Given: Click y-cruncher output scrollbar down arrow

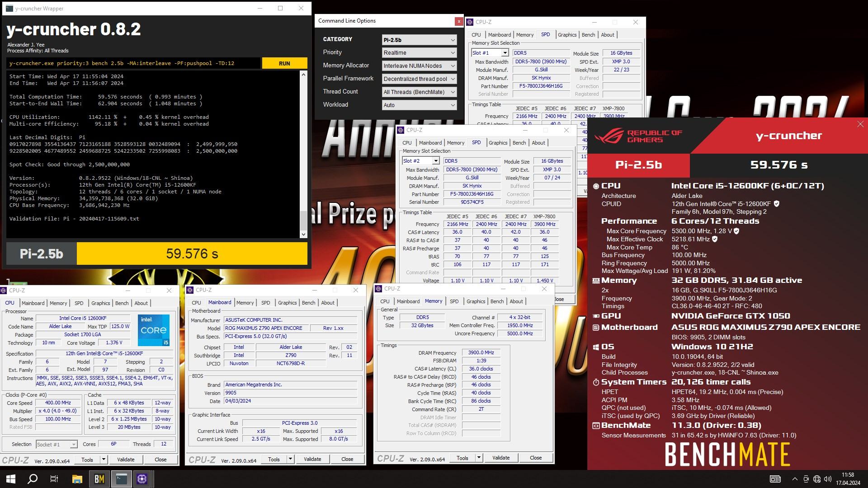Looking at the screenshot, I should coord(303,234).
